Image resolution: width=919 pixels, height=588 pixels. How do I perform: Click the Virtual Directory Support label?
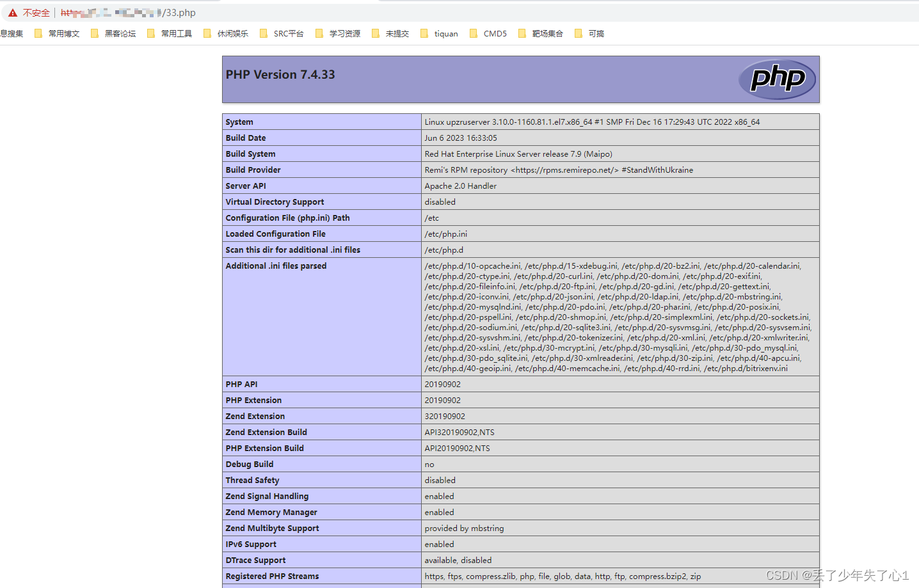point(275,202)
